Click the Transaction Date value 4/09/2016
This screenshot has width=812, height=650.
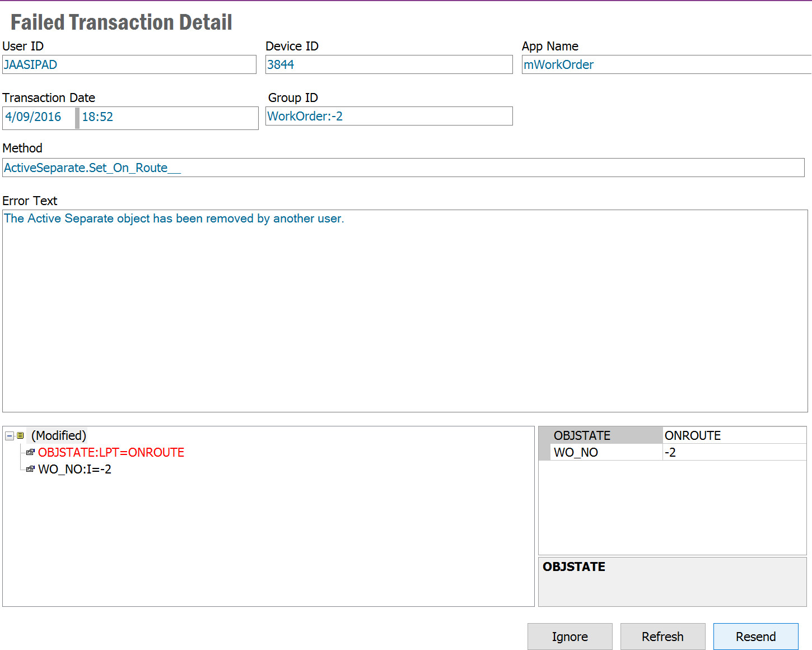34,117
